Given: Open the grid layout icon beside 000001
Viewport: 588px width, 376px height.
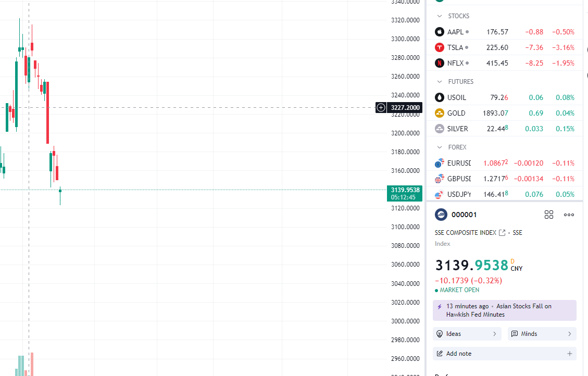Looking at the screenshot, I should click(548, 215).
